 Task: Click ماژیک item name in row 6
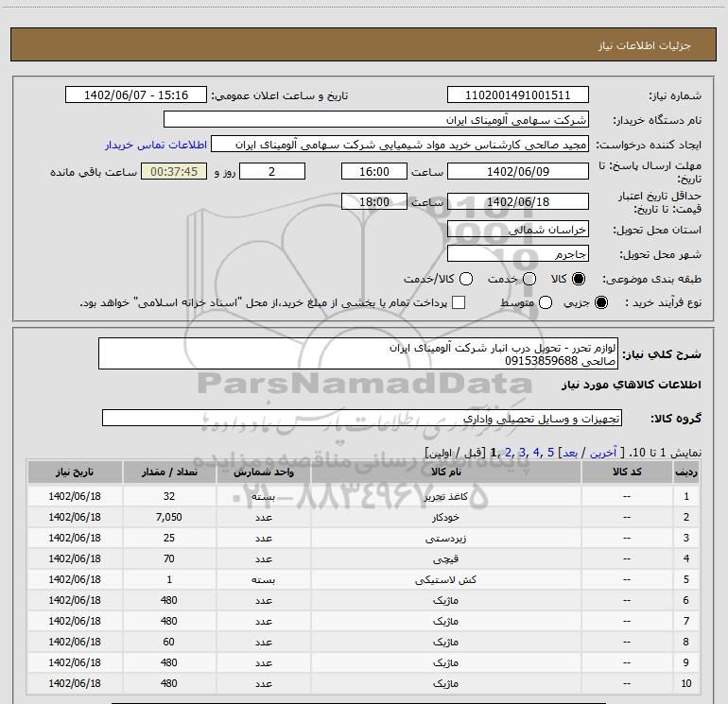click(x=445, y=600)
